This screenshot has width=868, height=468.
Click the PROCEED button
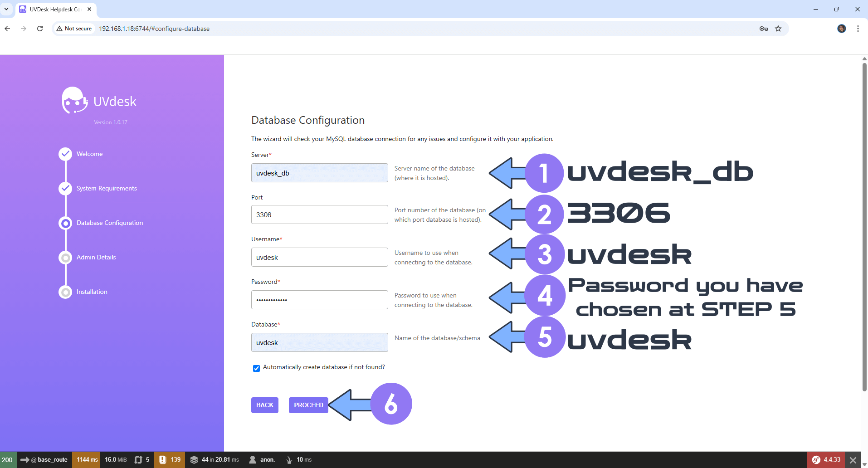point(308,405)
